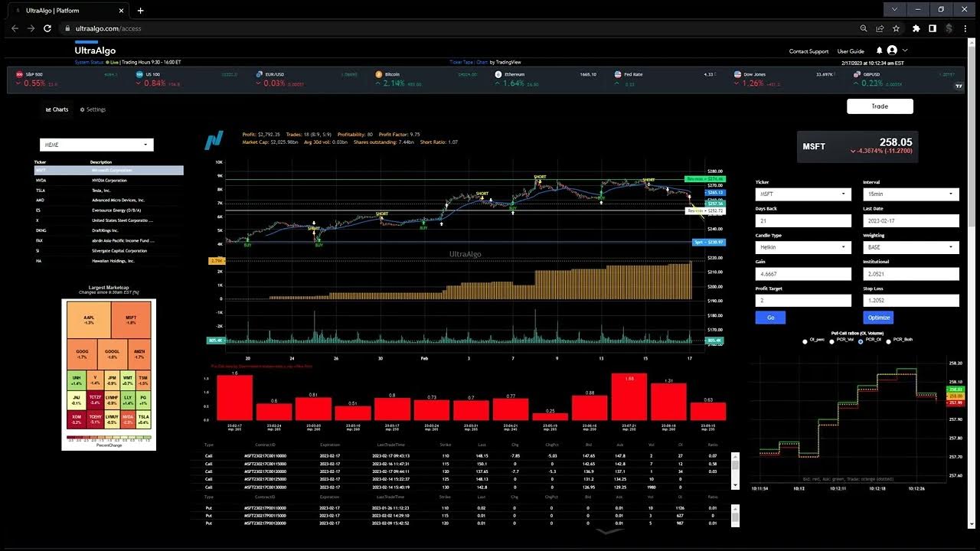Click the 1.68 put-call ratio bar
980x551 pixels.
629,396
